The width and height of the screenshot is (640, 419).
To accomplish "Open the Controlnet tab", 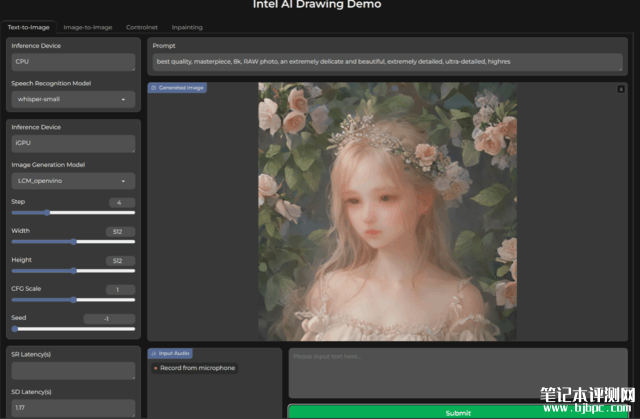I will pyautogui.click(x=142, y=27).
